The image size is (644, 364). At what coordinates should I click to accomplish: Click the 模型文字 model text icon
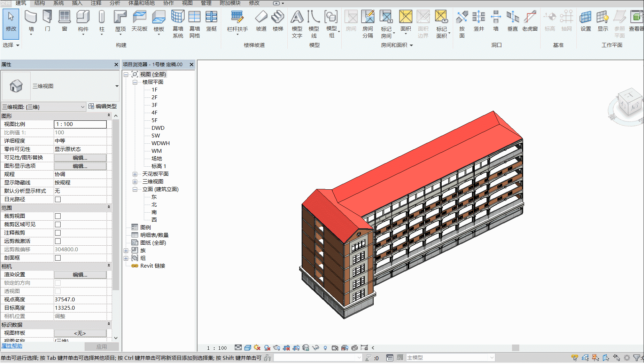click(x=297, y=17)
